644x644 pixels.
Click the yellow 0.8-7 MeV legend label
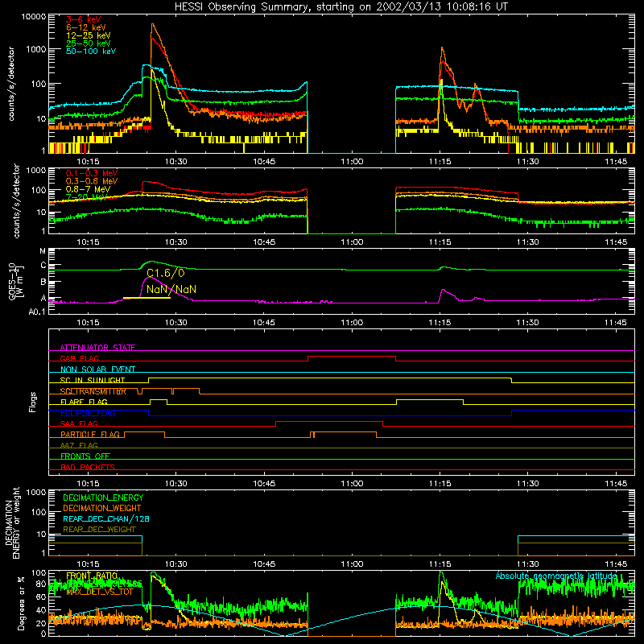[88, 189]
